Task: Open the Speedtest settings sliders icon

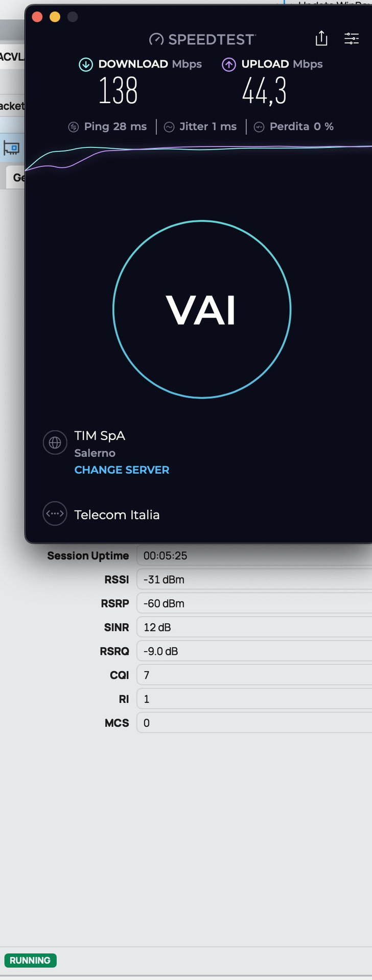Action: [352, 38]
